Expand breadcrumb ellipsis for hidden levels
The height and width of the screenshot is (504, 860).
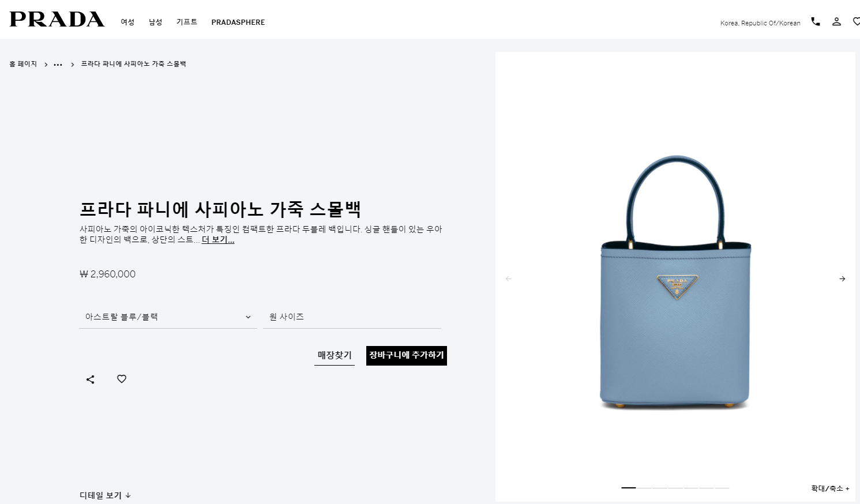click(x=58, y=65)
